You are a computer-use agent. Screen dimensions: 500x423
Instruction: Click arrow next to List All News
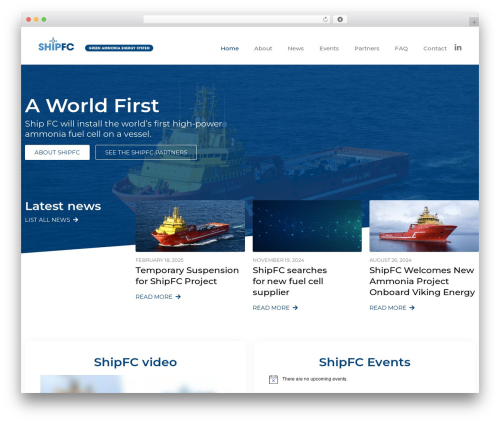[x=76, y=220]
